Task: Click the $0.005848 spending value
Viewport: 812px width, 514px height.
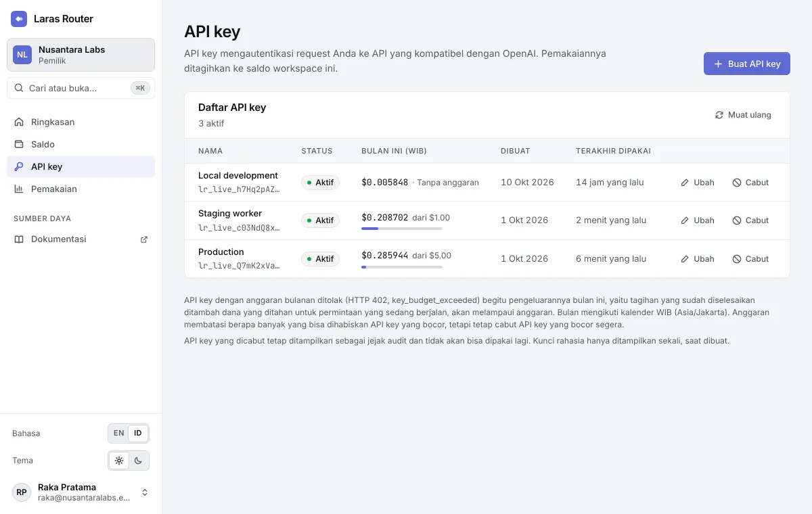Action: (385, 183)
